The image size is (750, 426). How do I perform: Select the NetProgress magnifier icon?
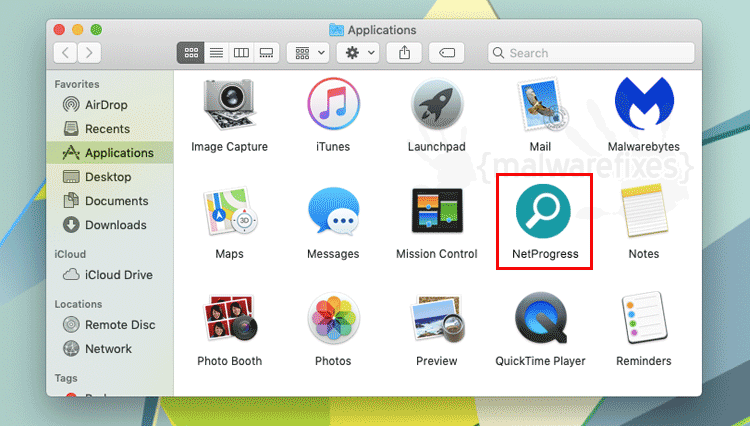tap(543, 211)
